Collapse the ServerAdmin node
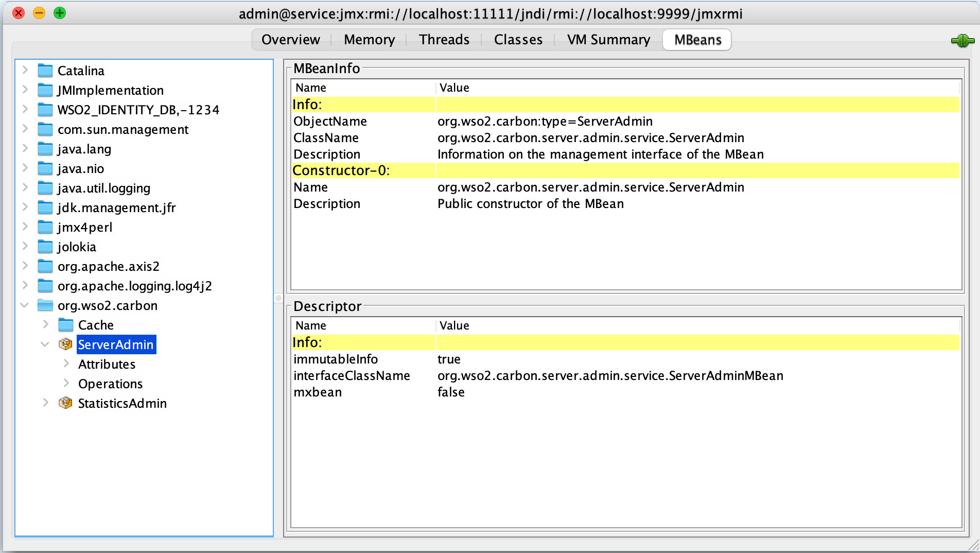The width and height of the screenshot is (980, 553). pos(45,344)
